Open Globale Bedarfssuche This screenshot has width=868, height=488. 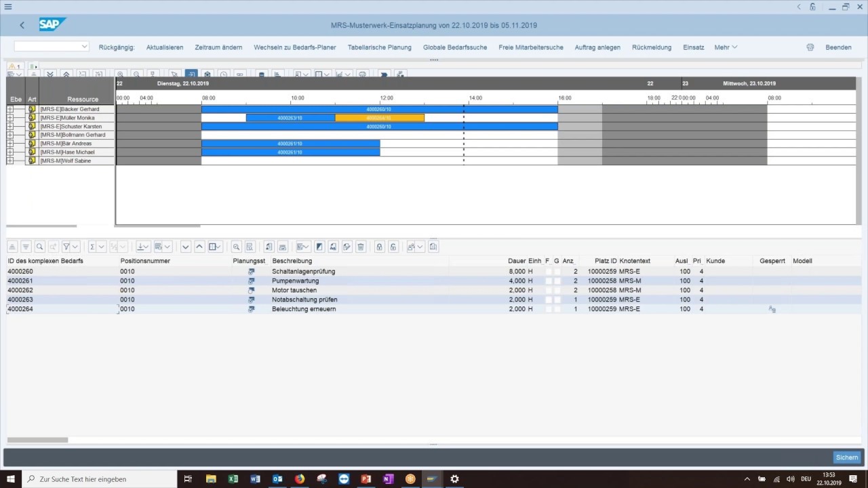pyautogui.click(x=455, y=47)
